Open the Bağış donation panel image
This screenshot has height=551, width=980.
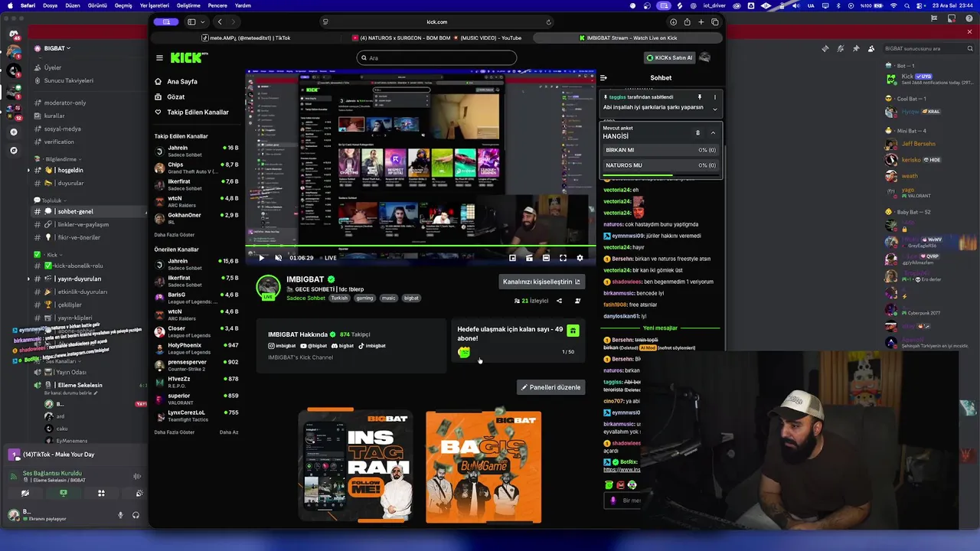(x=483, y=467)
